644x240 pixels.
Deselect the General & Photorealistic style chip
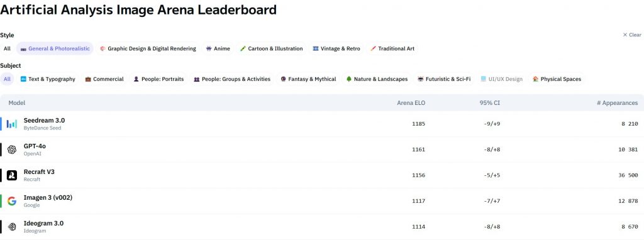[x=55, y=48]
